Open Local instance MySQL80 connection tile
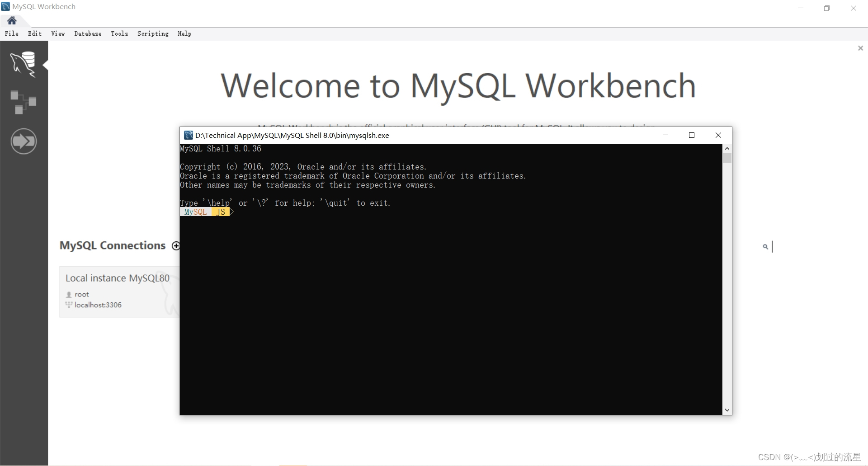Screen dimensions: 868x466 [x=119, y=292]
